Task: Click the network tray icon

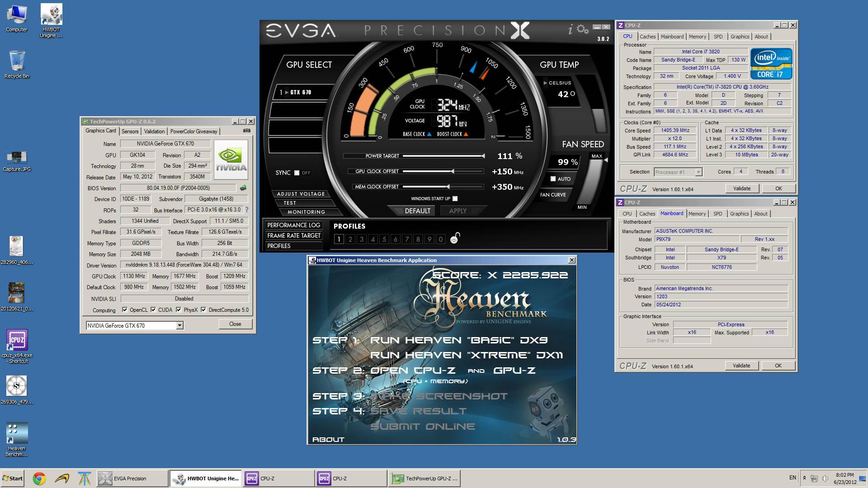Action: coord(814,478)
